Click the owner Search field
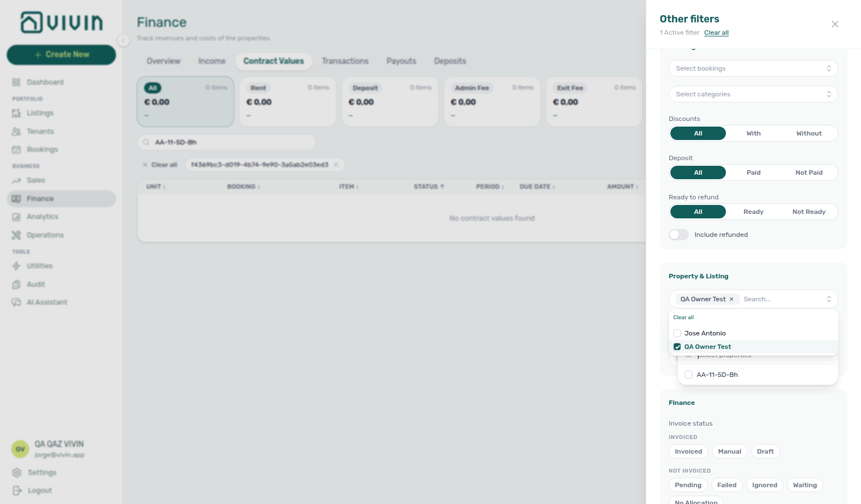 (x=782, y=299)
